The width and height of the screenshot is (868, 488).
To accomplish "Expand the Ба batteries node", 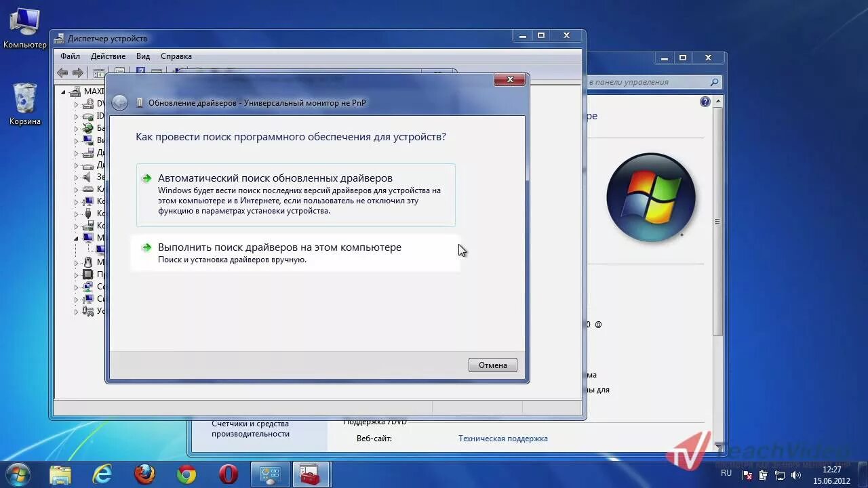I will tap(77, 128).
